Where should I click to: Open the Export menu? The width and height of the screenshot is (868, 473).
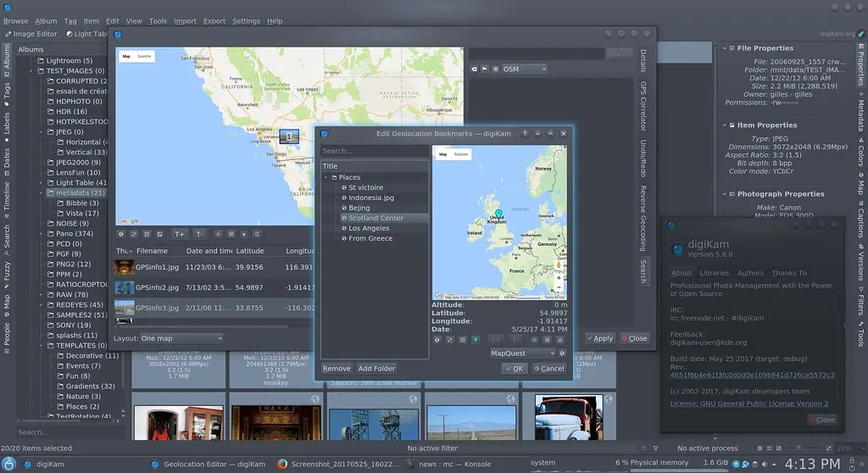click(x=214, y=21)
